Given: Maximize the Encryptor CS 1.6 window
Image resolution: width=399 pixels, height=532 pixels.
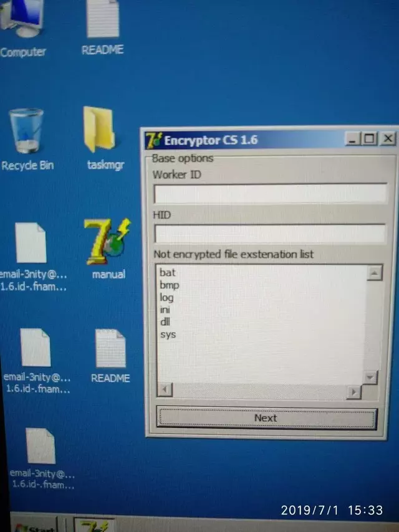Looking at the screenshot, I should point(370,138).
